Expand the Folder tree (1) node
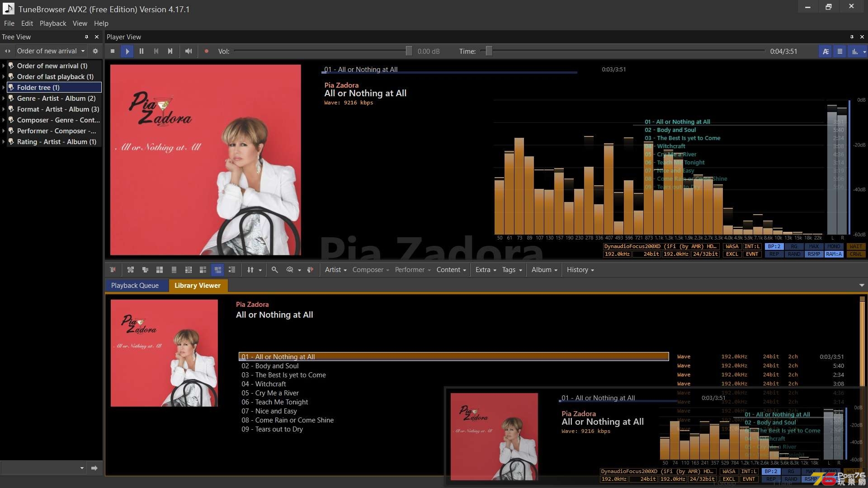The height and width of the screenshot is (488, 868). tap(4, 88)
